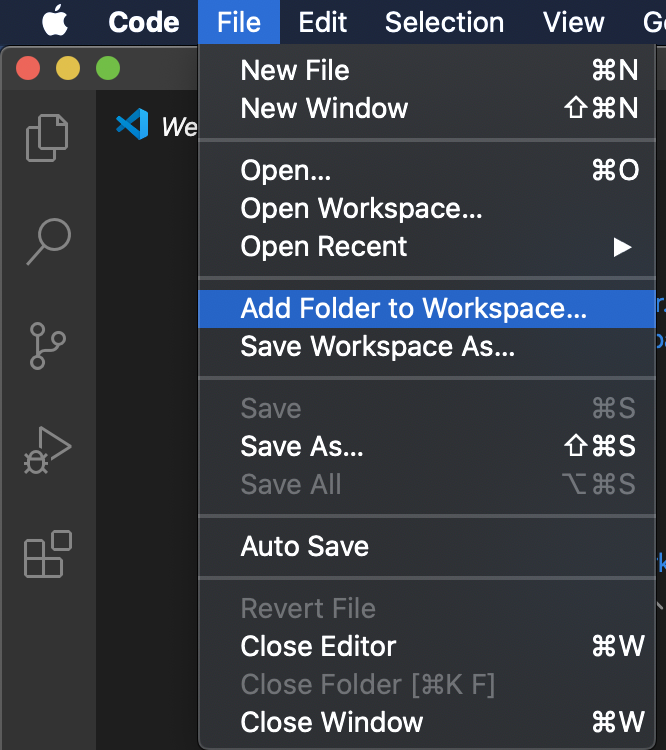The image size is (666, 750).
Task: Select Close Editor menu entry
Action: click(x=427, y=646)
